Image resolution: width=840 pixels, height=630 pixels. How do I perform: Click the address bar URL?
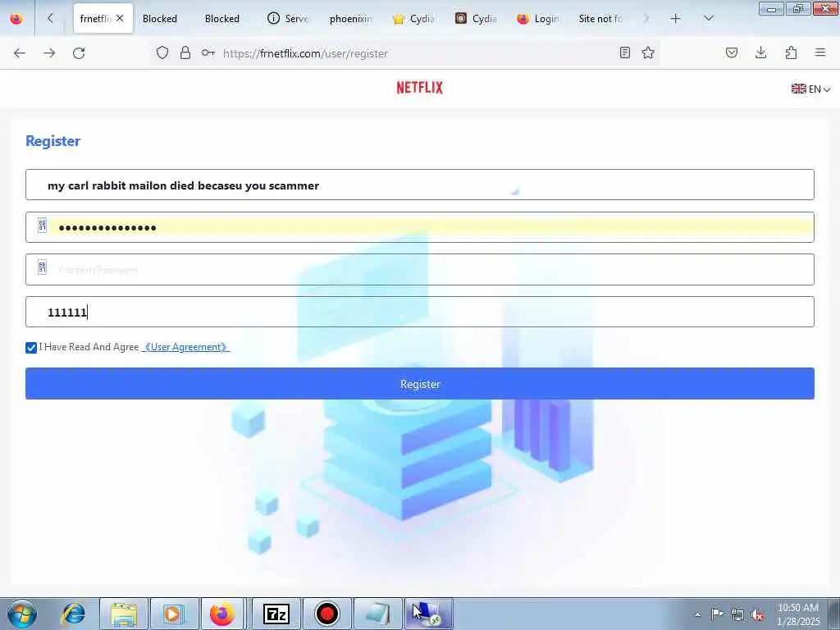[x=305, y=53]
